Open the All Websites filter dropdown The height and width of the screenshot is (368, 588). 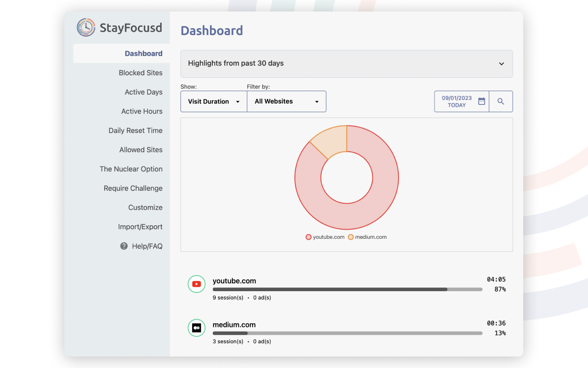(x=287, y=101)
